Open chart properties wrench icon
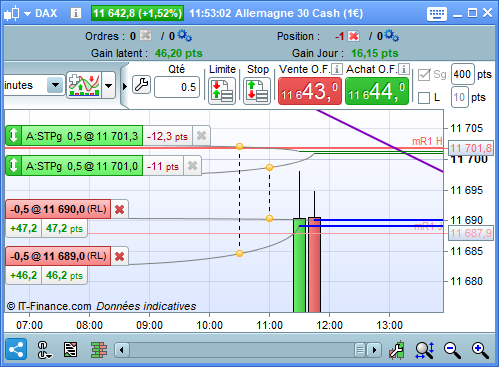 coord(397,350)
